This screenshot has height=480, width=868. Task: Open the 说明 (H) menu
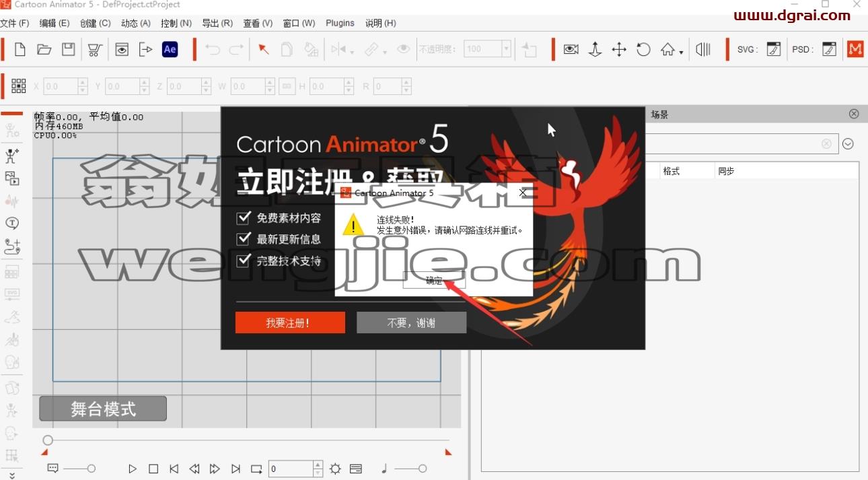click(380, 23)
